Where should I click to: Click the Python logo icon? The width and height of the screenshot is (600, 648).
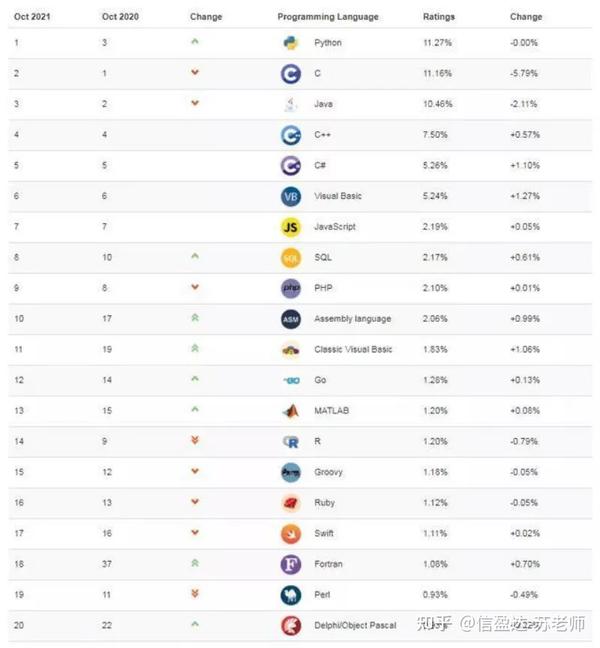coord(290,43)
